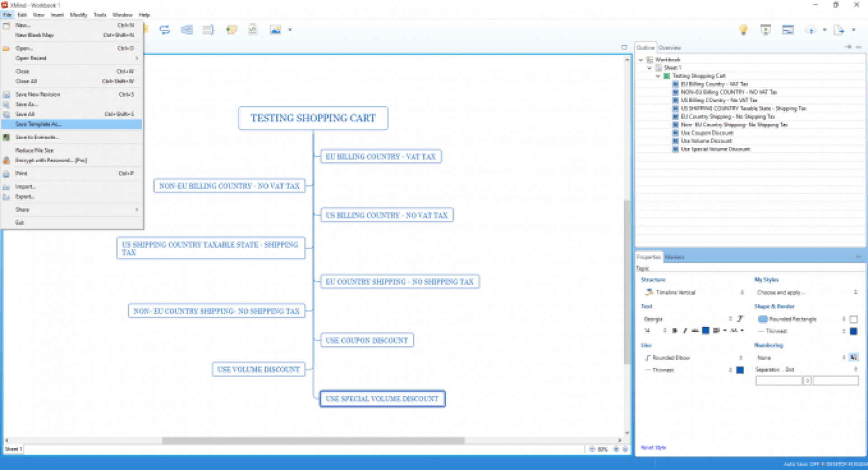
Task: Select Save Template As in File menu
Action: coord(38,124)
